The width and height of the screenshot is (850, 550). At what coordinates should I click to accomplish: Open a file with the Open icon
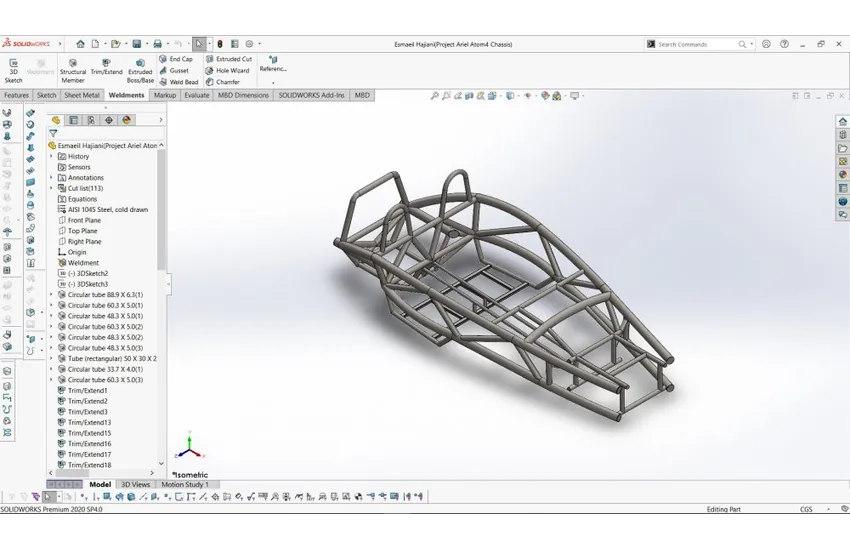[x=115, y=44]
